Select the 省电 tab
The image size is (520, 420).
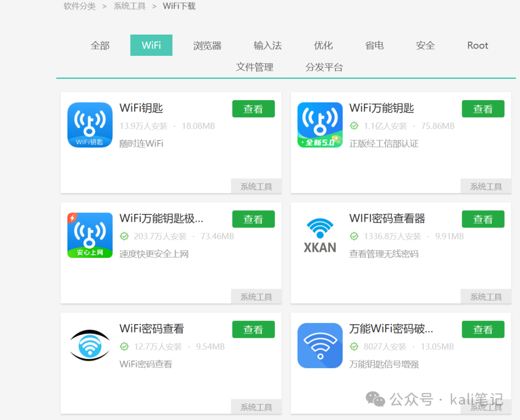pos(374,45)
